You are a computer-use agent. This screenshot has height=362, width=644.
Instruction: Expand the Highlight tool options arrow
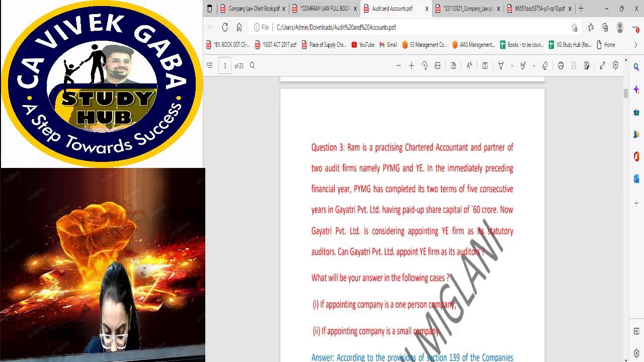point(533,66)
